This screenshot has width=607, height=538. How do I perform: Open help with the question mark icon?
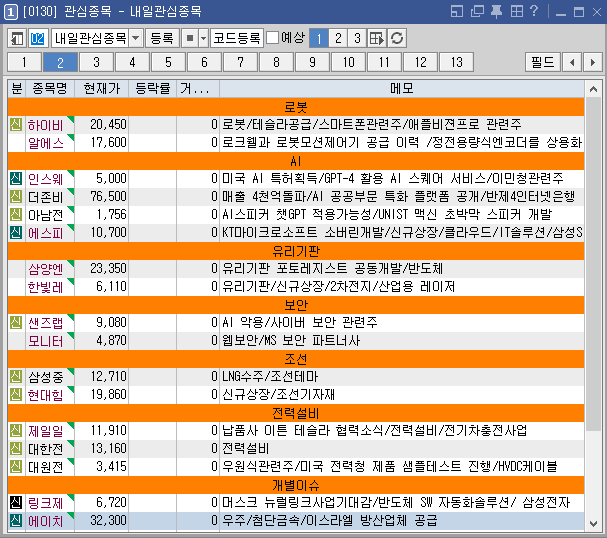[534, 11]
